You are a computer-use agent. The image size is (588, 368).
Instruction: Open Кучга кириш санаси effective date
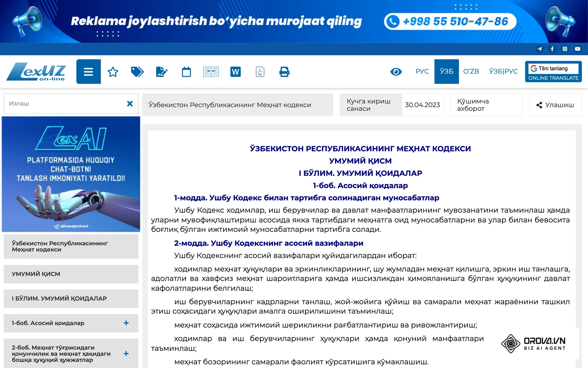click(x=371, y=105)
